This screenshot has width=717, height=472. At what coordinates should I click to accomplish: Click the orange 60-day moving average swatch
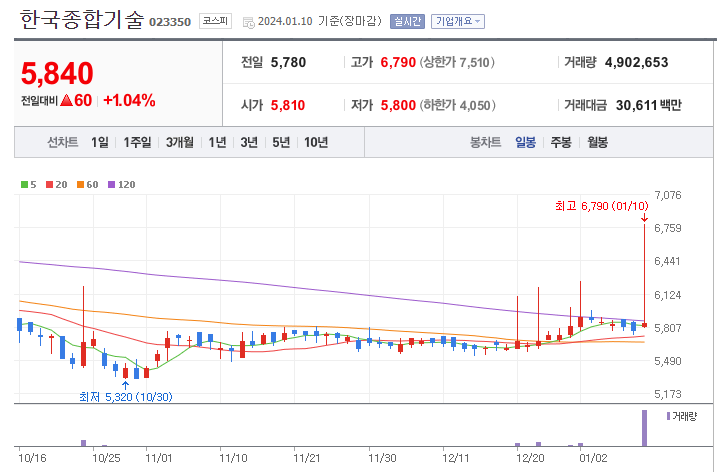80,184
